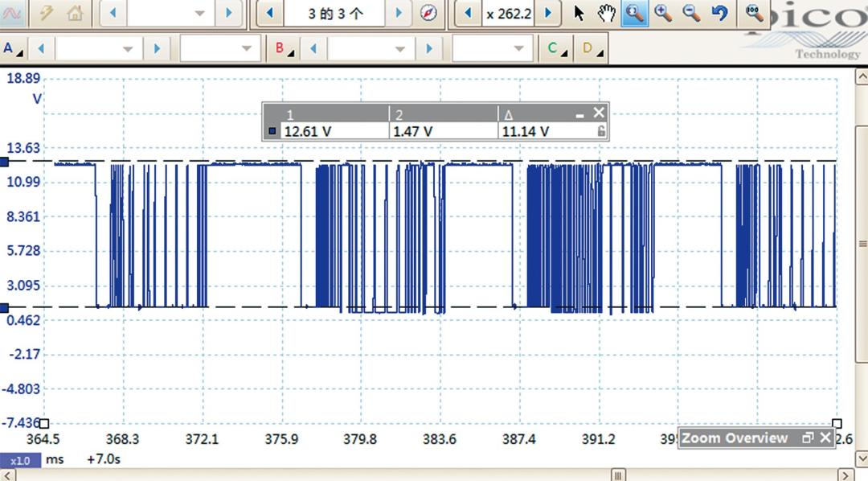Open the lightning bolt trigger setup icon
Screen dimensions: 868x481
tap(46, 13)
